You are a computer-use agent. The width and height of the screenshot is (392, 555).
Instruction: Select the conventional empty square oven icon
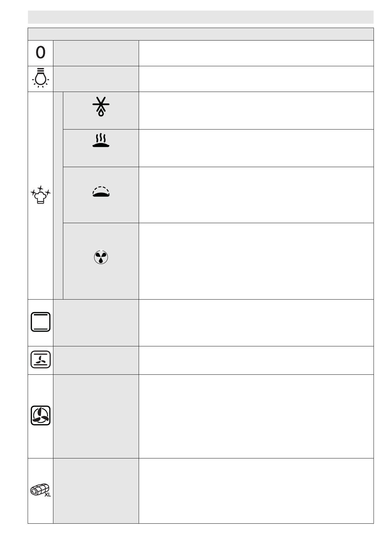click(41, 322)
